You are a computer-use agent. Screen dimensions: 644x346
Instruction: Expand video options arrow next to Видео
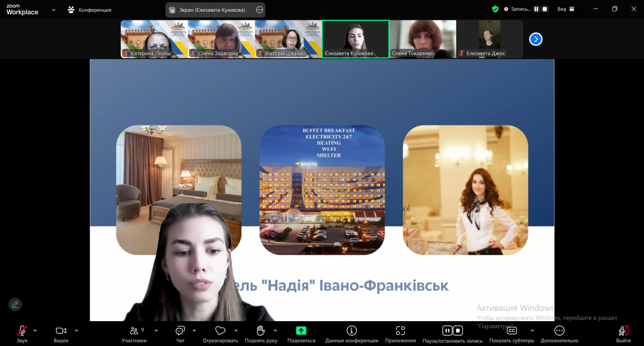[x=76, y=331]
